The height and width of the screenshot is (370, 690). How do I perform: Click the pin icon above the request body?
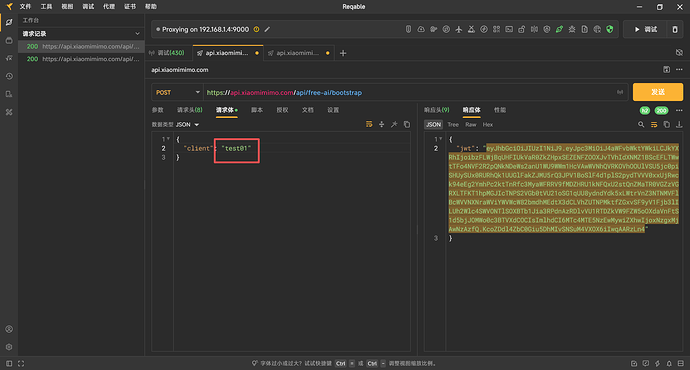click(394, 125)
